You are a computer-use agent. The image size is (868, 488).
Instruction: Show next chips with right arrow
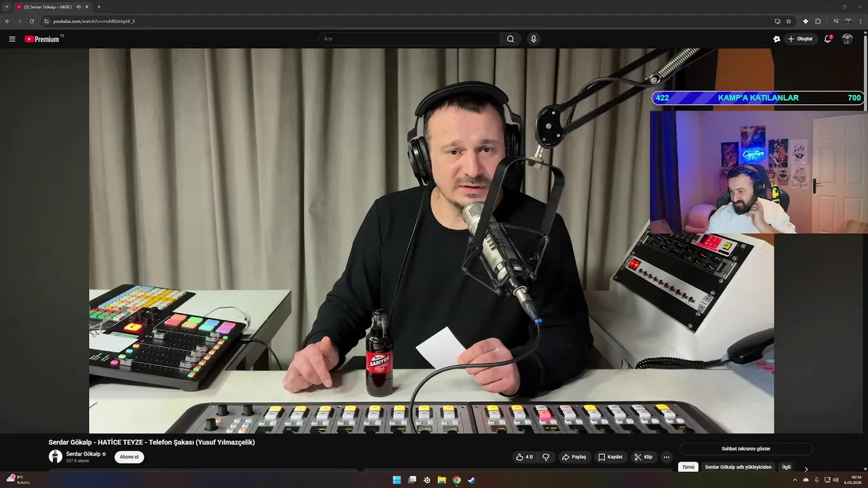tap(806, 468)
